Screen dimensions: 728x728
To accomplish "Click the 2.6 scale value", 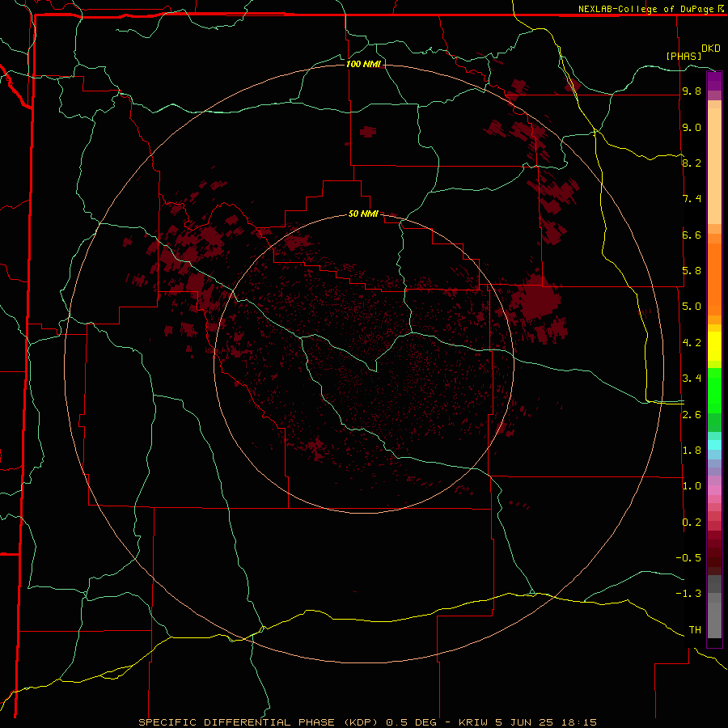I will (x=692, y=415).
